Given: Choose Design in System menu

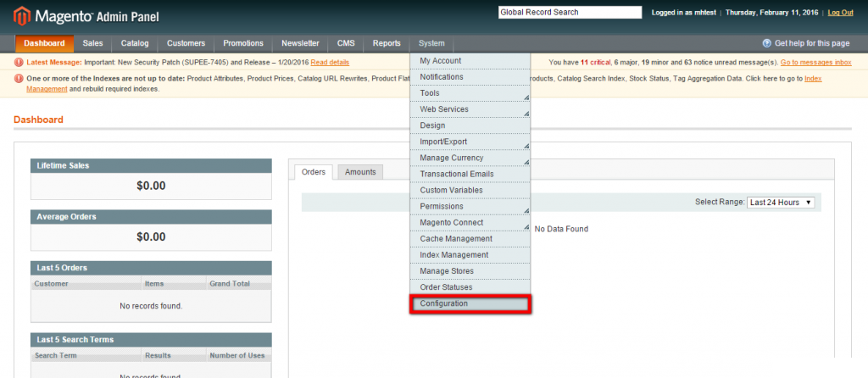Looking at the screenshot, I should click(x=470, y=125).
